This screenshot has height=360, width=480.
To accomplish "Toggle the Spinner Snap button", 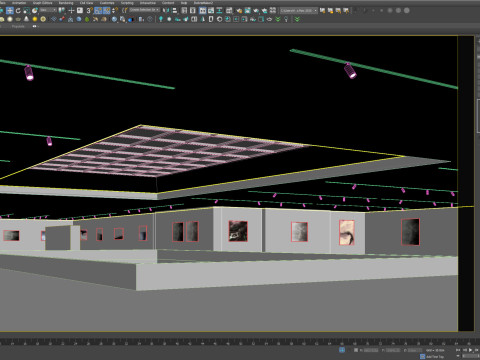I will [x=115, y=10].
